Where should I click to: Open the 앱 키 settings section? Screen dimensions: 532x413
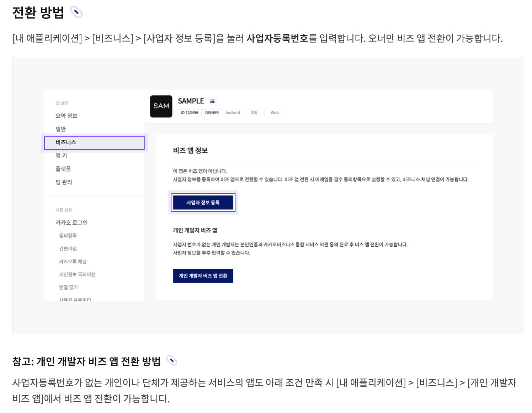pyautogui.click(x=62, y=155)
